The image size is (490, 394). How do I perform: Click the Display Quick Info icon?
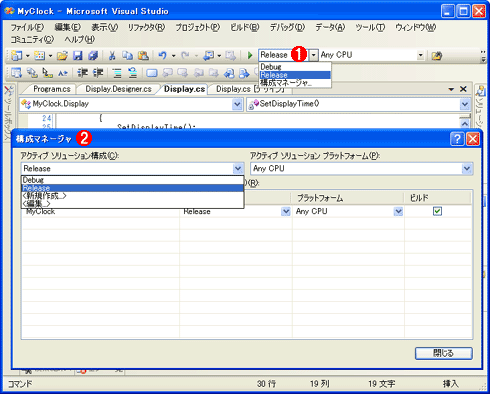coord(47,73)
